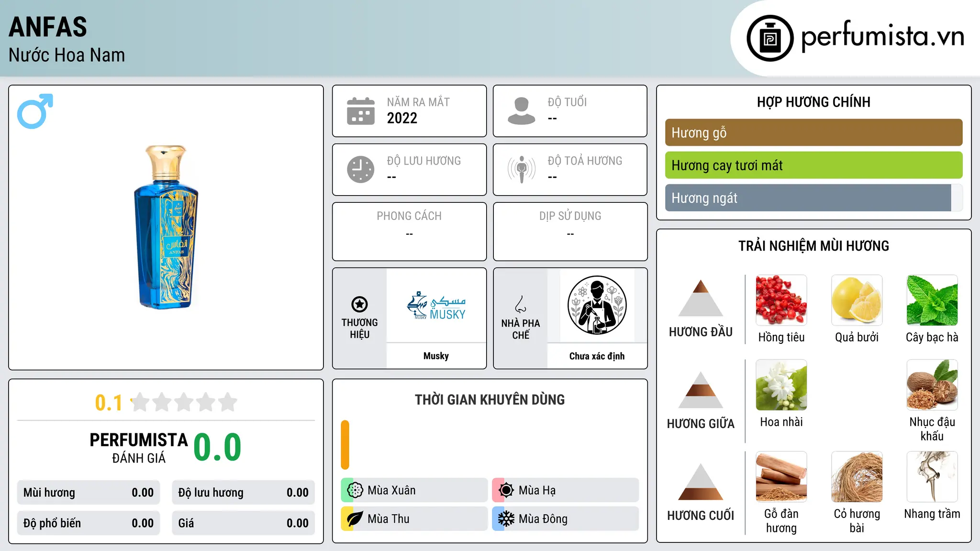Click the flower icon for Mùa Xuân
Screen dimensions: 980x551
(355, 490)
